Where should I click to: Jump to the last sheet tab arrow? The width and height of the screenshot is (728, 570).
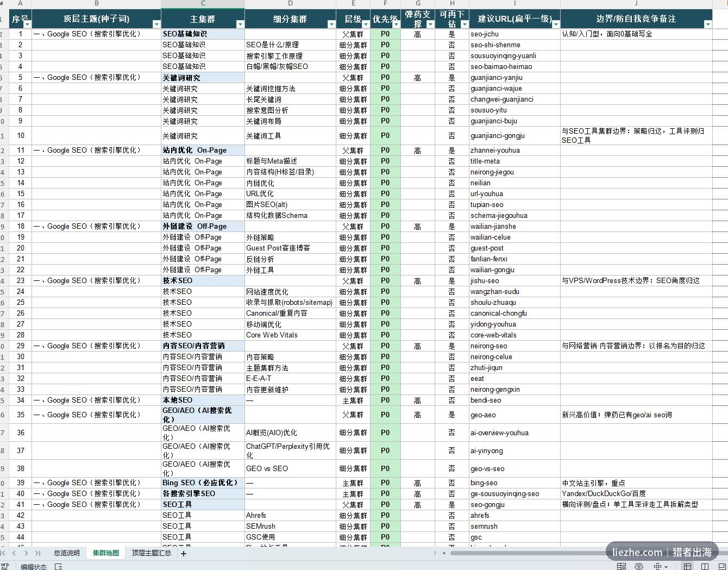pyautogui.click(x=37, y=553)
